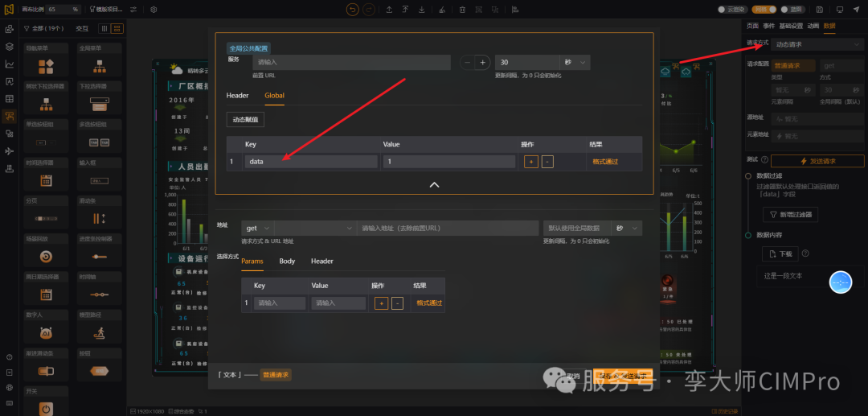Open the 模版项目 project dropdown in toolbar
This screenshot has width=868, height=416.
pos(107,10)
